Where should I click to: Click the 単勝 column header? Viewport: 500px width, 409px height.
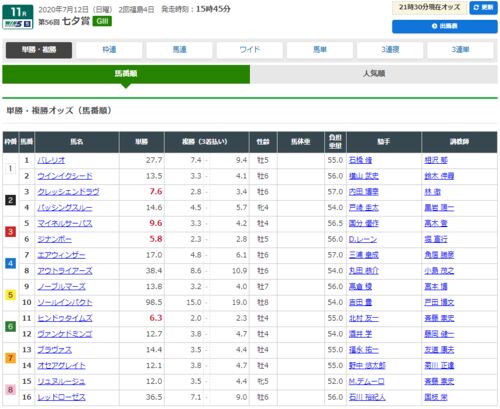(x=142, y=142)
